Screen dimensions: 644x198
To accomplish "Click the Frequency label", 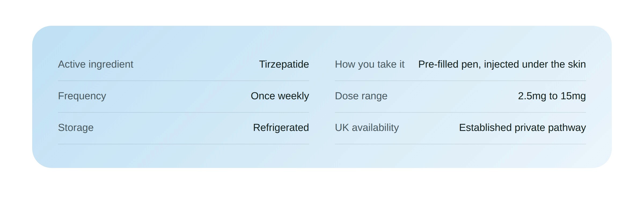I will 82,96.
